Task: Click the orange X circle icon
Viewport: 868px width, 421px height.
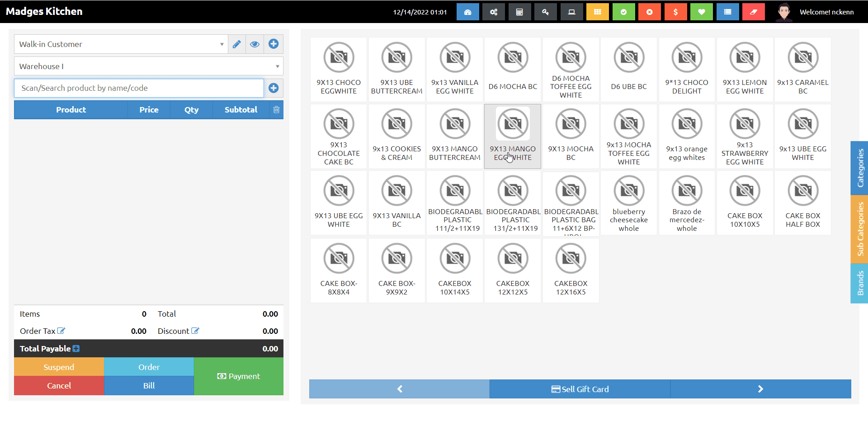Action: tap(650, 12)
